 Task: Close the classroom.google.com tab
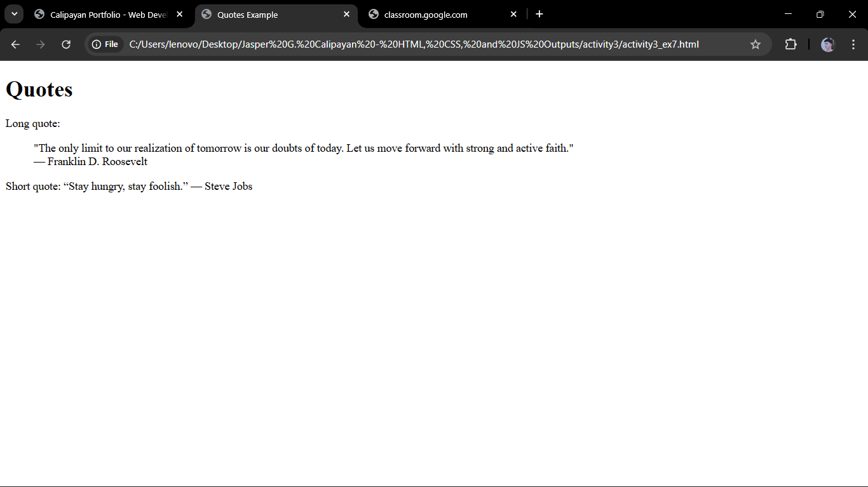[x=513, y=14]
